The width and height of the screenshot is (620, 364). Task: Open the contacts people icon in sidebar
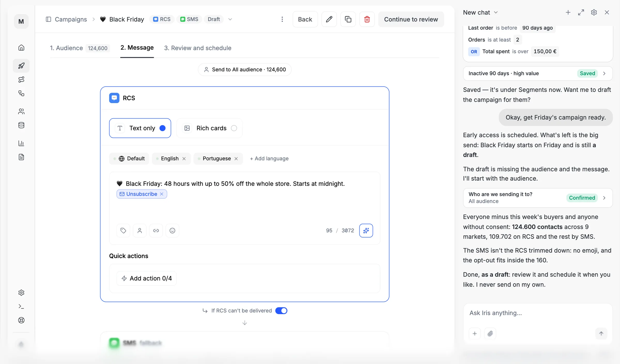coord(21,111)
